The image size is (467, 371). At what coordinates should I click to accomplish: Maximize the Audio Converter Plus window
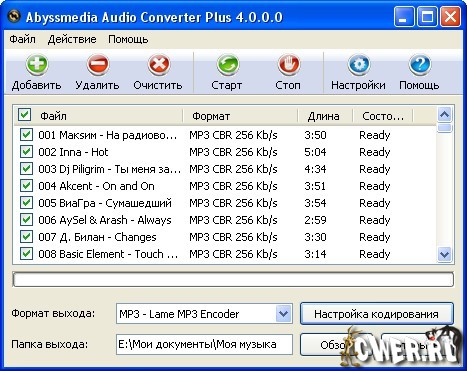tap(427, 17)
